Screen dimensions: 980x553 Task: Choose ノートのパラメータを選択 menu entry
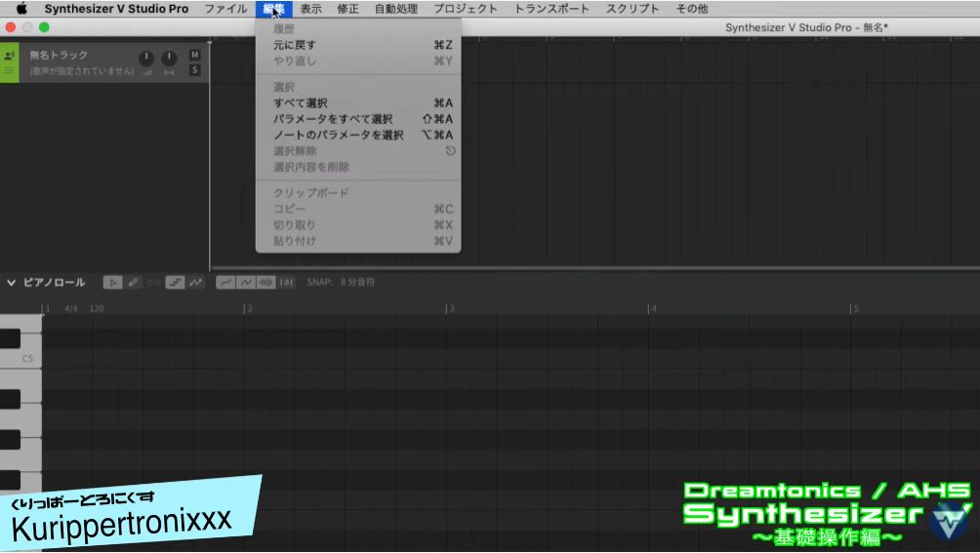click(x=358, y=135)
